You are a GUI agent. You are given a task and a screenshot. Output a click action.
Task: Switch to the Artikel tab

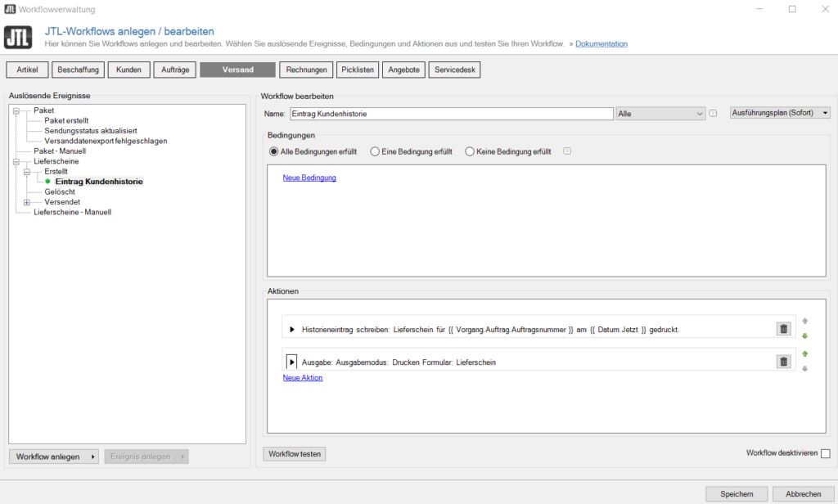coord(27,70)
